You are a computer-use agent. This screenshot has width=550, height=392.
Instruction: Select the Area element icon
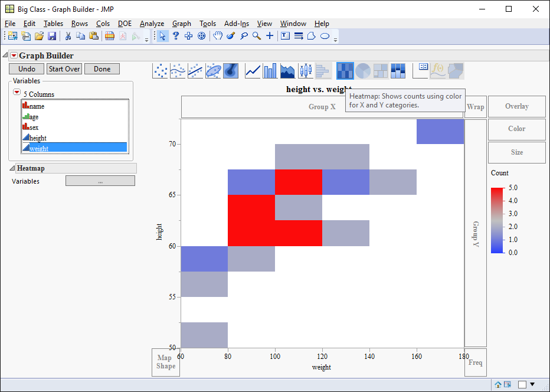click(287, 70)
